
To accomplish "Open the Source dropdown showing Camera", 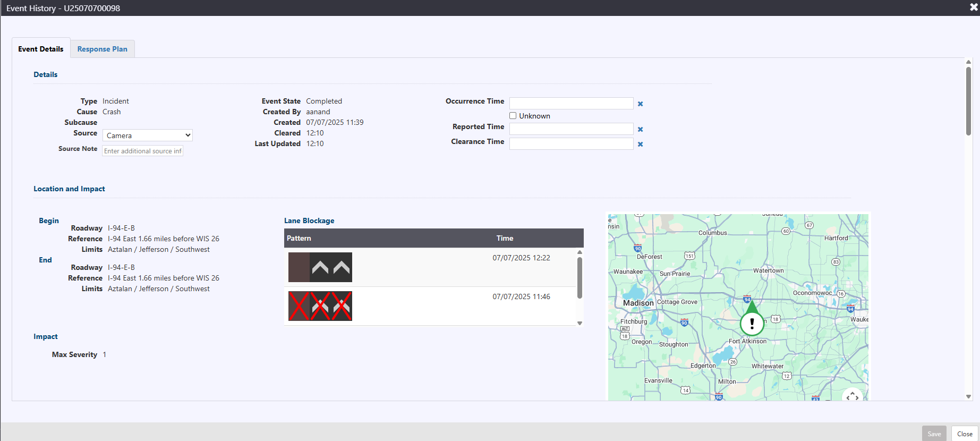I will 148,135.
